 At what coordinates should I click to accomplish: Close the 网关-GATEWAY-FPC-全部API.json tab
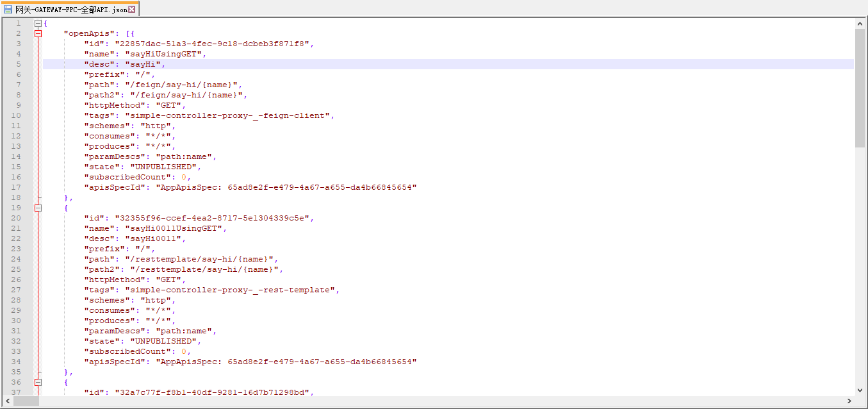(132, 10)
